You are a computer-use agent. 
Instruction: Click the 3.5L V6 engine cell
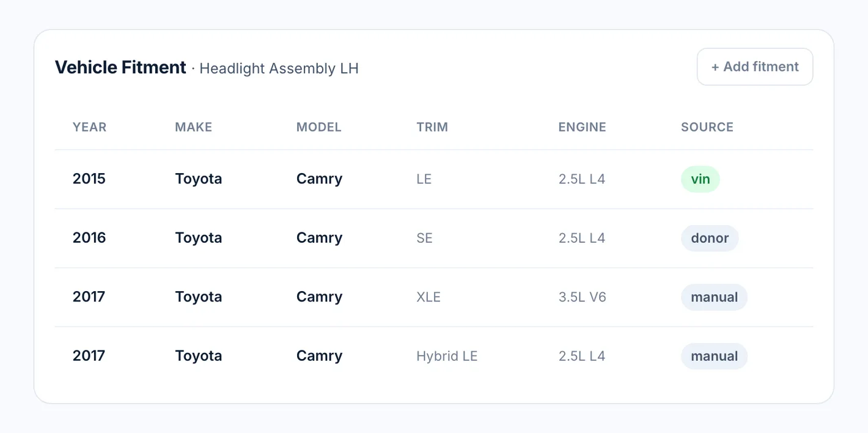click(x=582, y=297)
